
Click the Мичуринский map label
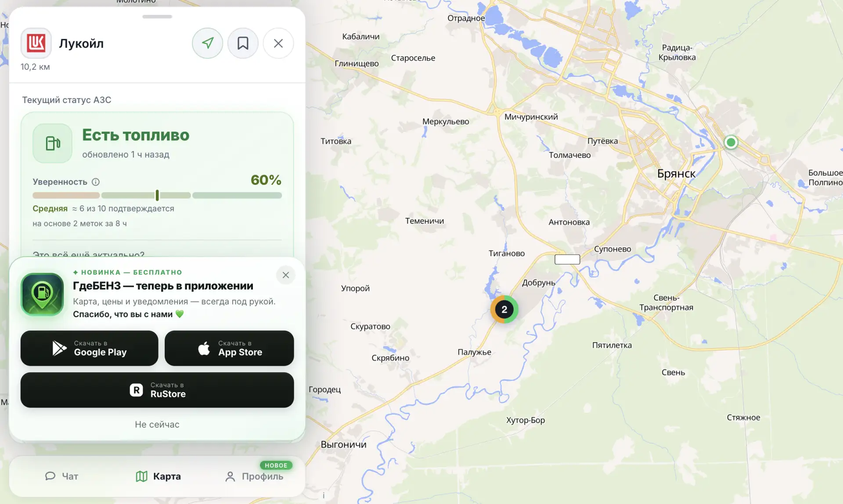click(531, 117)
